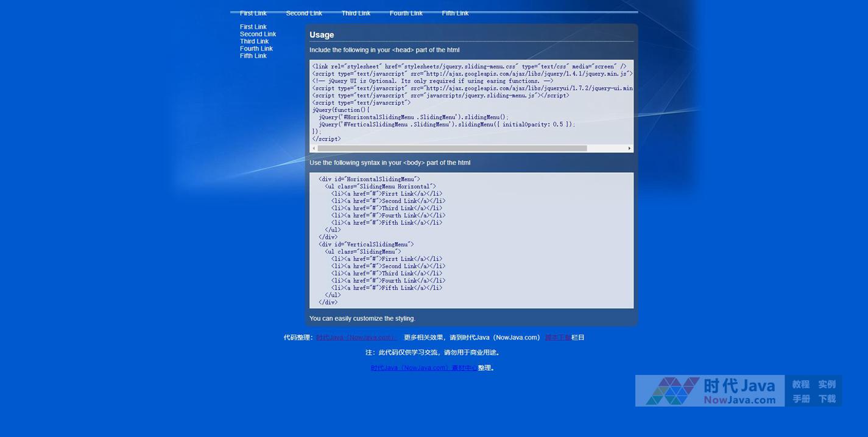This screenshot has height=437, width=868.
Task: Click the code line '<ul class="SlidingMenu">'
Action: tap(363, 252)
